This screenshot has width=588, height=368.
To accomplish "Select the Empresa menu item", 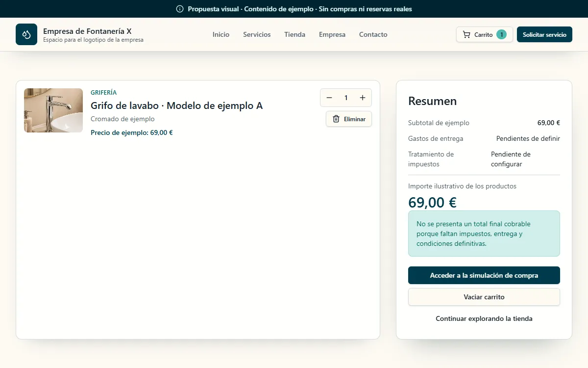I will [332, 34].
